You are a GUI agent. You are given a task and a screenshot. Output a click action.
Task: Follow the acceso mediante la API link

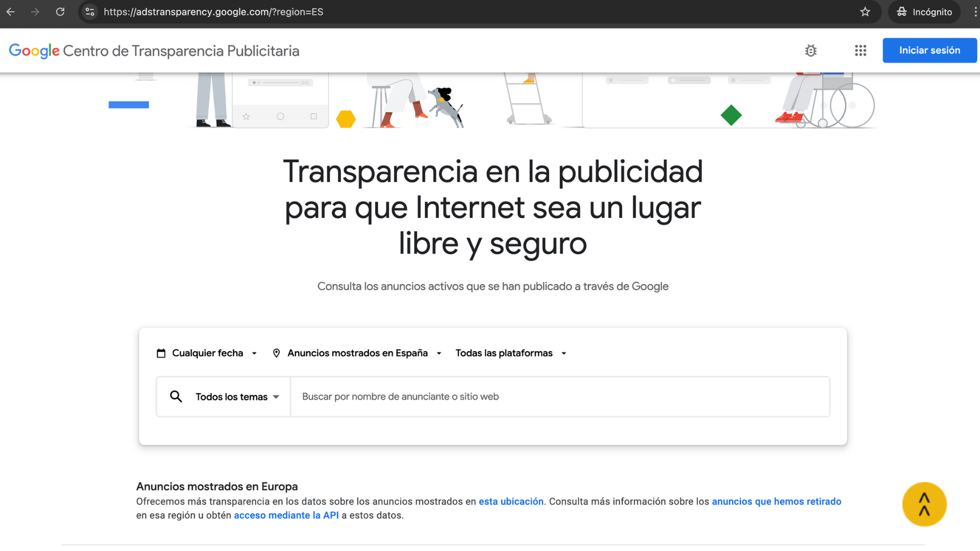[286, 515]
